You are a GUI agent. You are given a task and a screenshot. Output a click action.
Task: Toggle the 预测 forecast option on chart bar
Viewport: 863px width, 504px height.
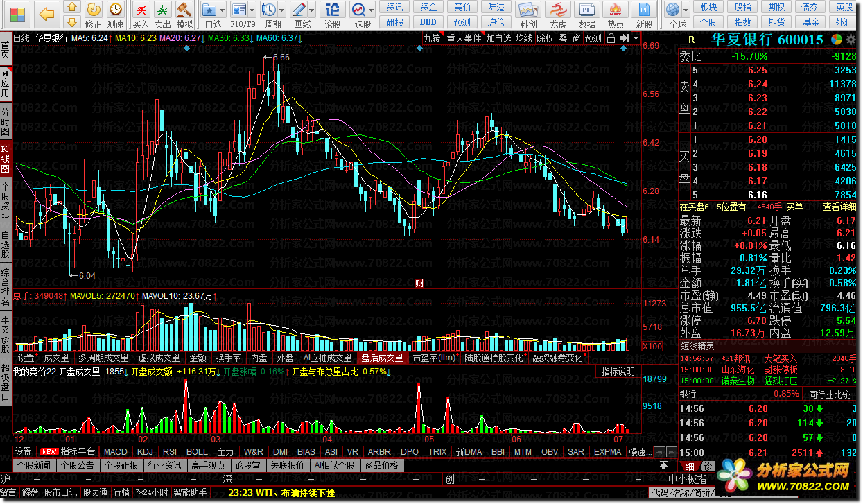tap(593, 38)
